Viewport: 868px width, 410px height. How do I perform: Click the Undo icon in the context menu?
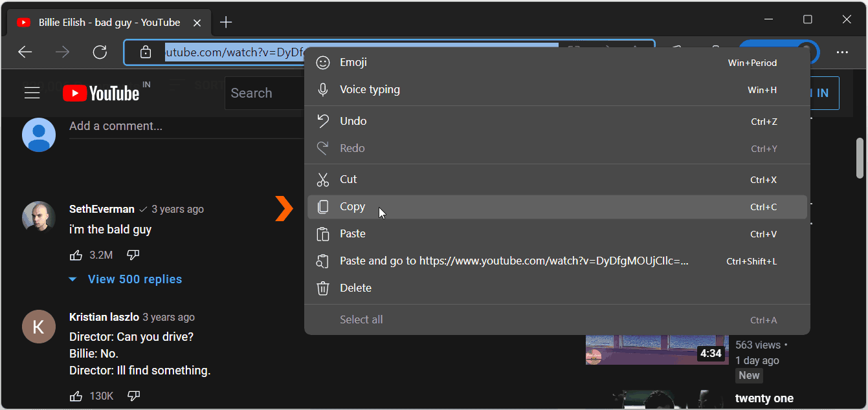322,121
